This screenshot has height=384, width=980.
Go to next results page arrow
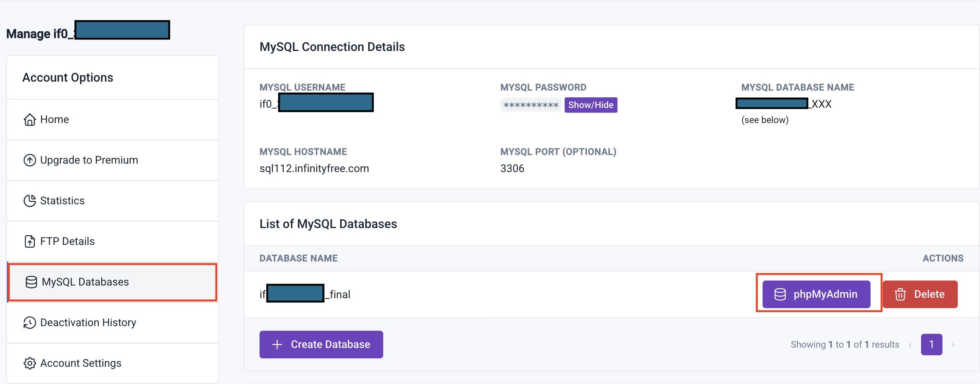(x=953, y=345)
